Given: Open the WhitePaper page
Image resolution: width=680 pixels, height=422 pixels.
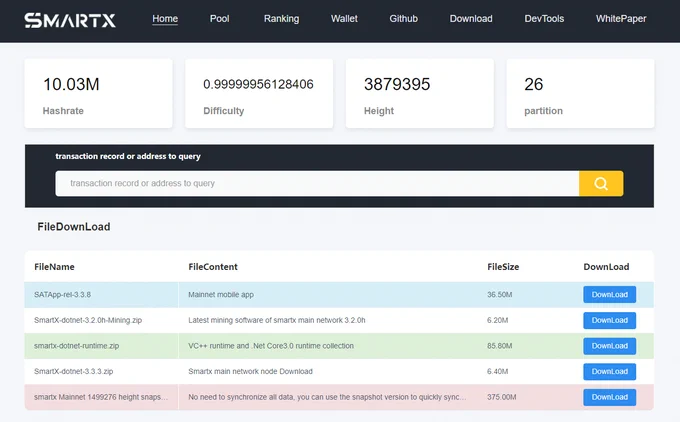Looking at the screenshot, I should click(621, 19).
